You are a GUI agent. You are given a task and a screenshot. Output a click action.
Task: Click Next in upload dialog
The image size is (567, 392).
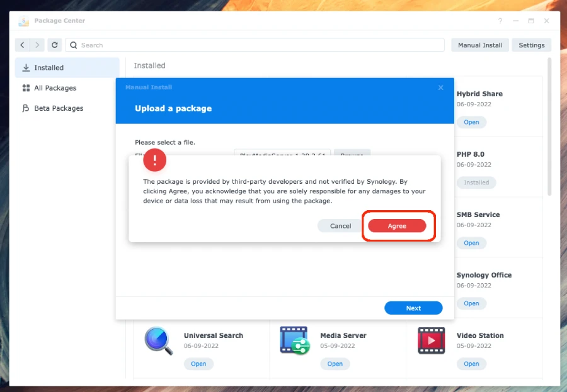click(413, 308)
